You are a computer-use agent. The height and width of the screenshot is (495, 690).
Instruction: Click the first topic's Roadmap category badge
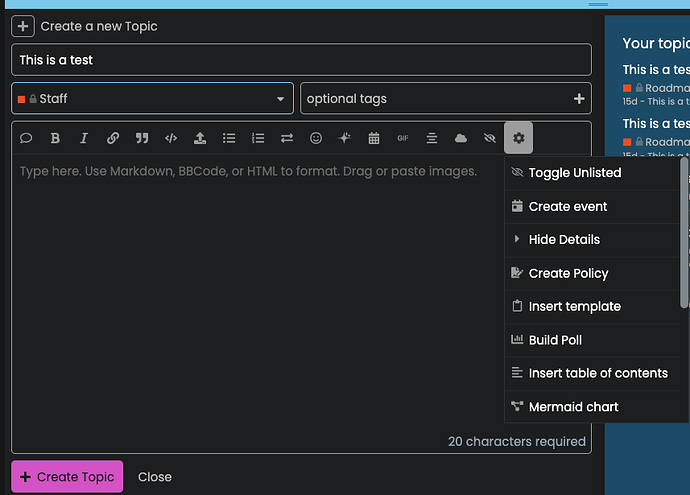pos(656,88)
